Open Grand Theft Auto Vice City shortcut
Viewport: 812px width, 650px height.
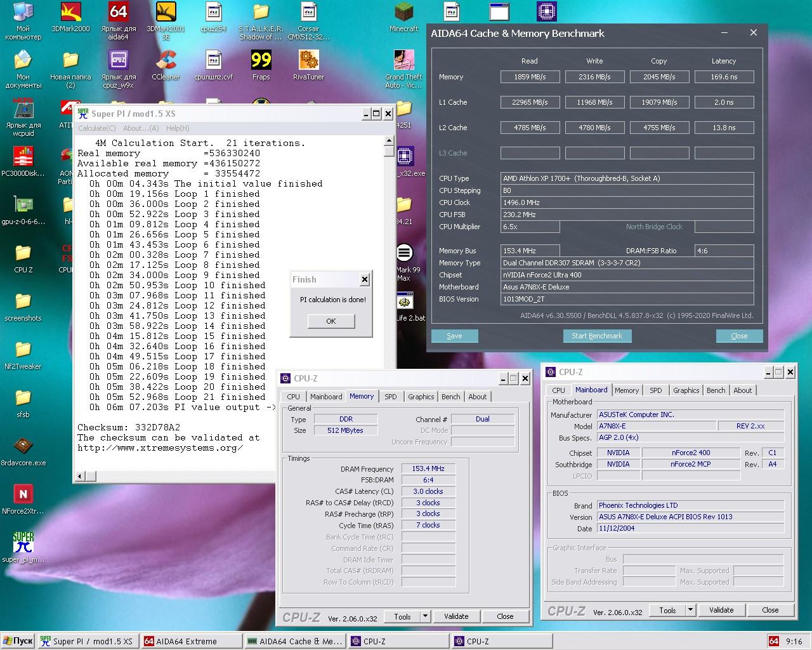(404, 69)
